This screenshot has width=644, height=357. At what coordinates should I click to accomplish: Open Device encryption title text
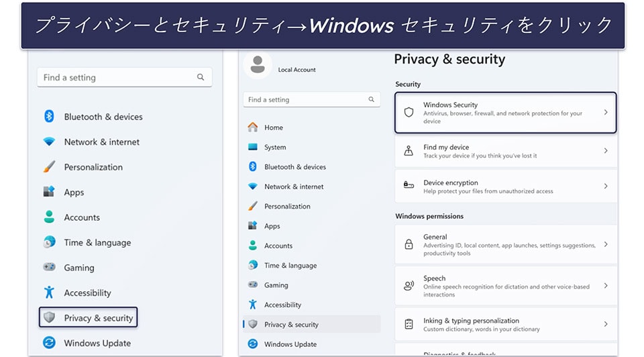tap(451, 183)
